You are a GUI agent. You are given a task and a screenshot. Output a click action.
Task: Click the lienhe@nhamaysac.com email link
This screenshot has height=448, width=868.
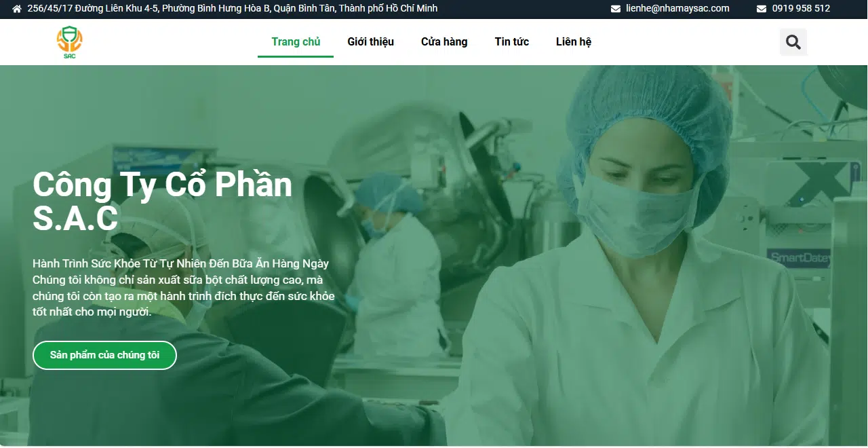point(677,9)
